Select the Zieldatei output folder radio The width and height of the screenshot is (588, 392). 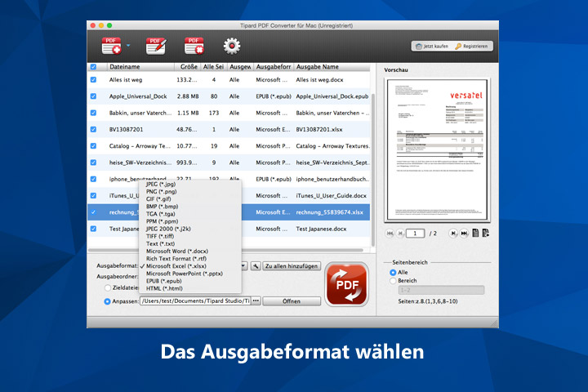tap(108, 287)
